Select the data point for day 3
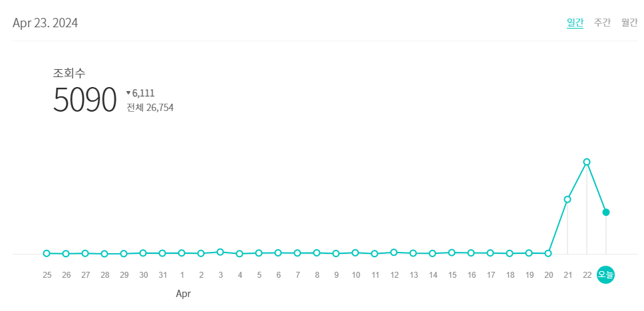 (x=220, y=253)
